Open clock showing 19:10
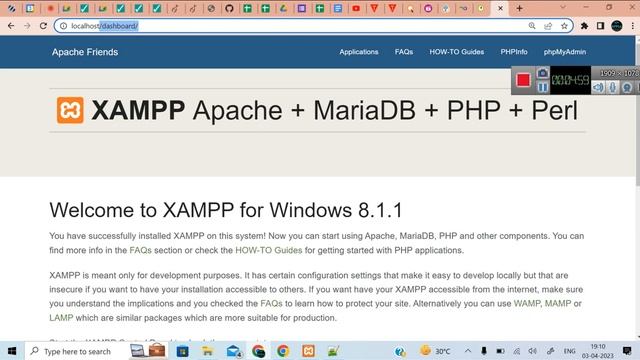Screen dimensions: 640x360 click(598, 351)
